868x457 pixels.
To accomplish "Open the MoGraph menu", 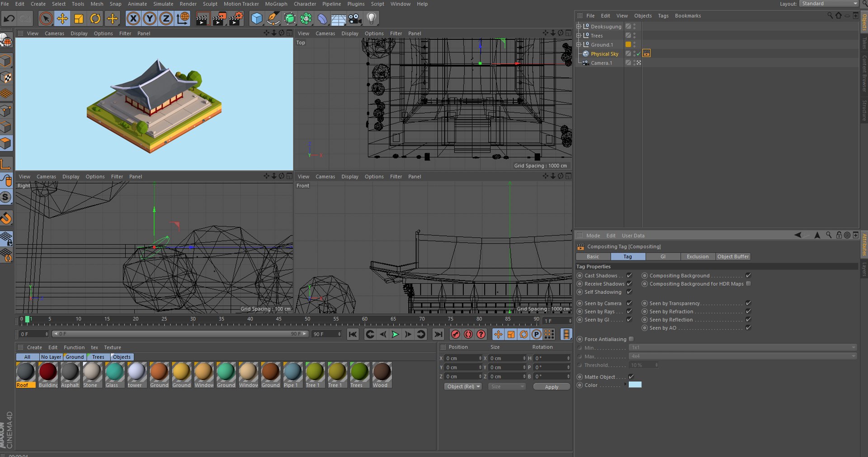I will [x=276, y=4].
